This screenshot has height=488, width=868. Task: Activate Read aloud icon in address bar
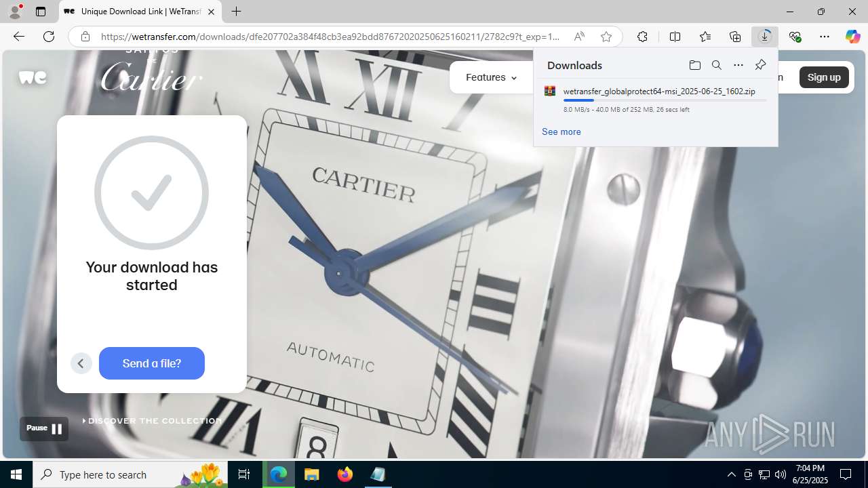pos(579,37)
